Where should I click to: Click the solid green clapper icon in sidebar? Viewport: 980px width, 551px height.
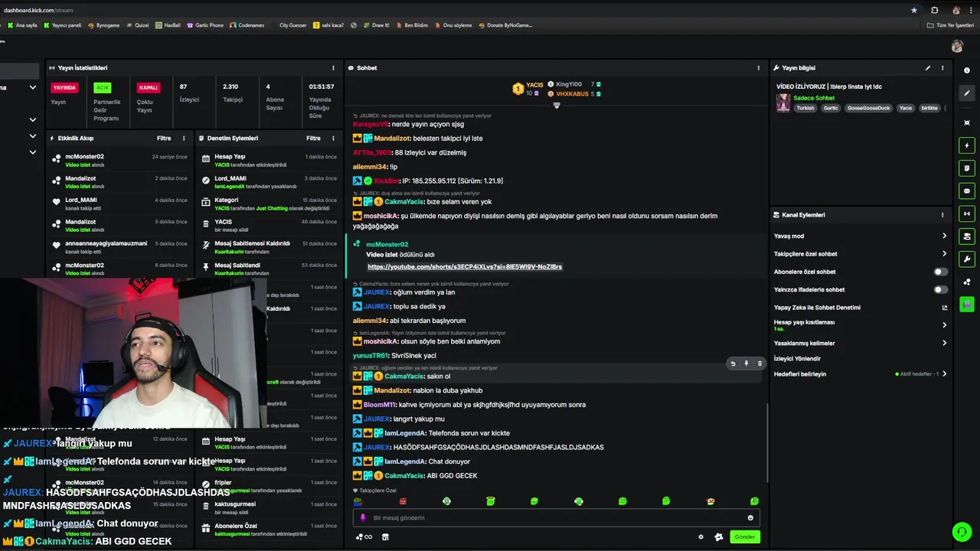pos(967,305)
